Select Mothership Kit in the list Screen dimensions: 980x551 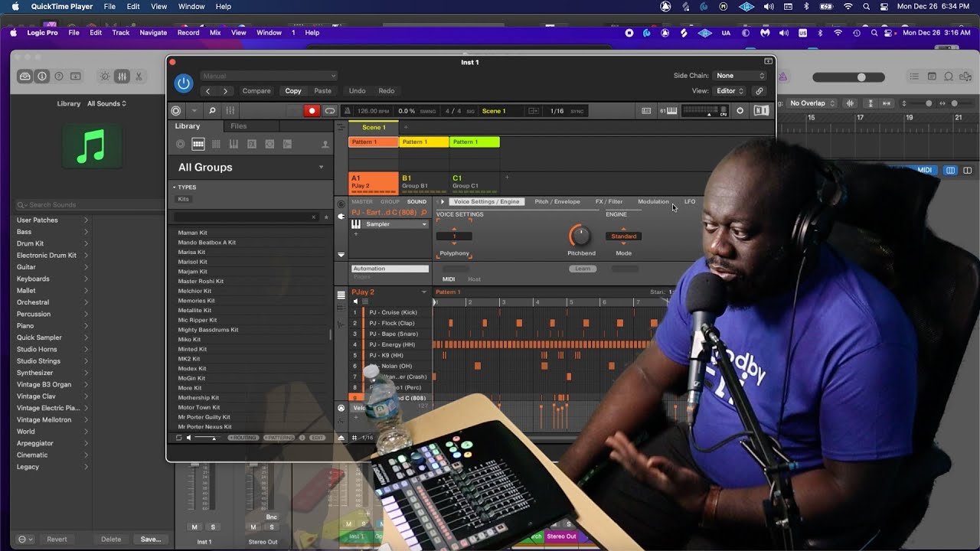tap(199, 398)
